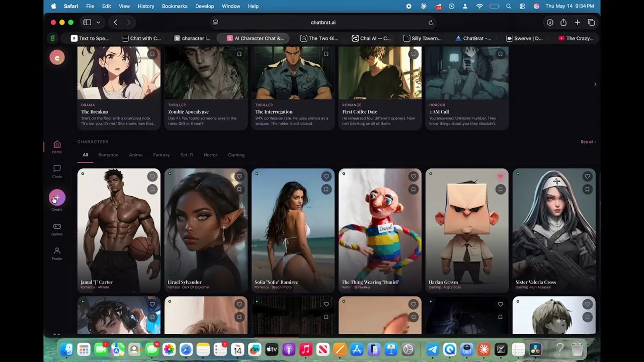
Task: Click the user avatar circle in sidebar
Action: [57, 58]
